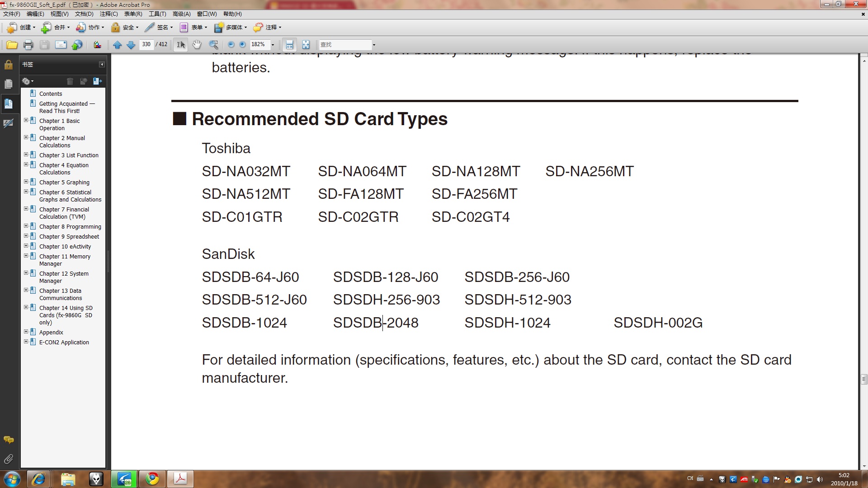Go to next page with down arrow
868x488 pixels.
[x=131, y=45]
